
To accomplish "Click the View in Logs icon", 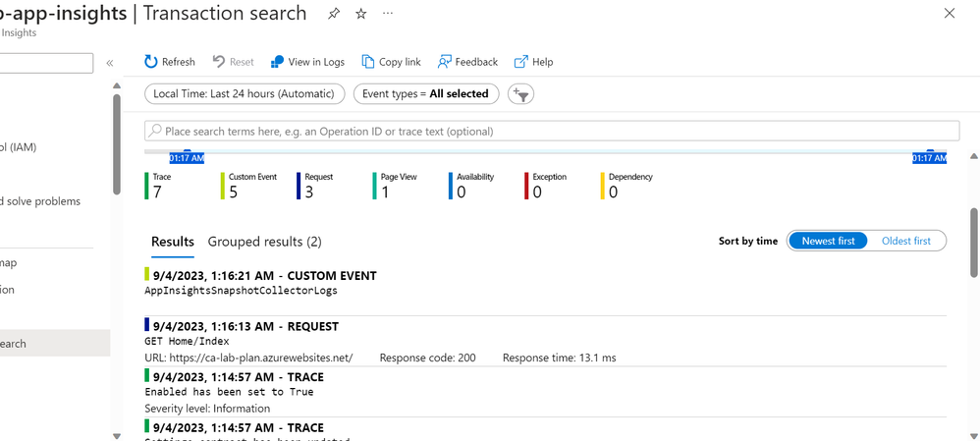I will (278, 62).
